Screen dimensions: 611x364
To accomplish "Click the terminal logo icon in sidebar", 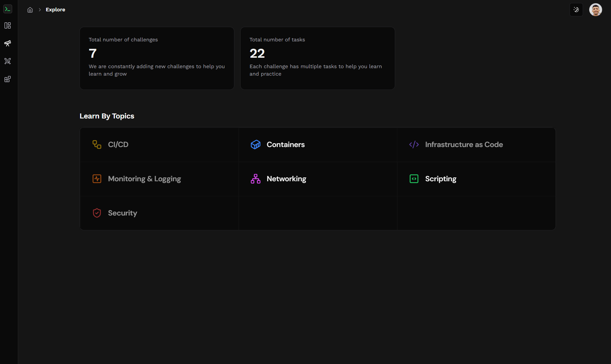I will point(8,9).
